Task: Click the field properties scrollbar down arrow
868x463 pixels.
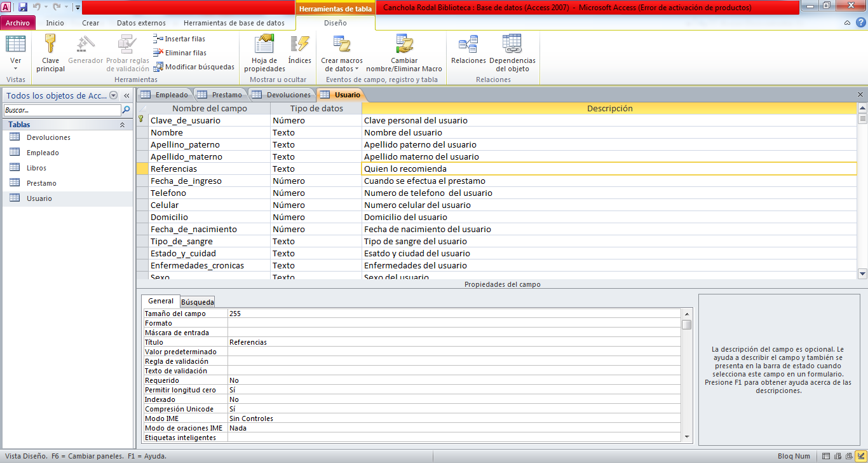Action: (x=687, y=436)
